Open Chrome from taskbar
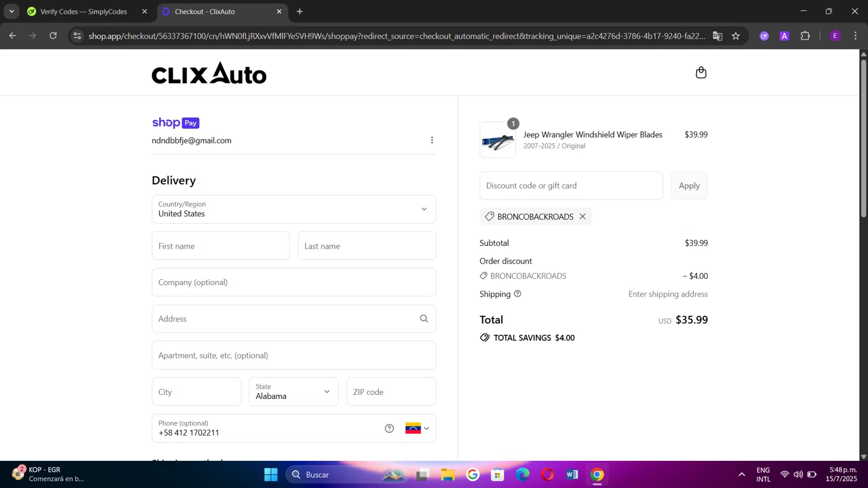 [597, 475]
